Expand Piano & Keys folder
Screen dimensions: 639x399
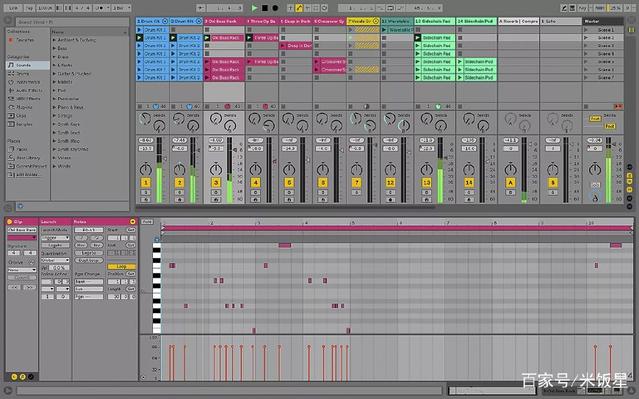[54, 107]
